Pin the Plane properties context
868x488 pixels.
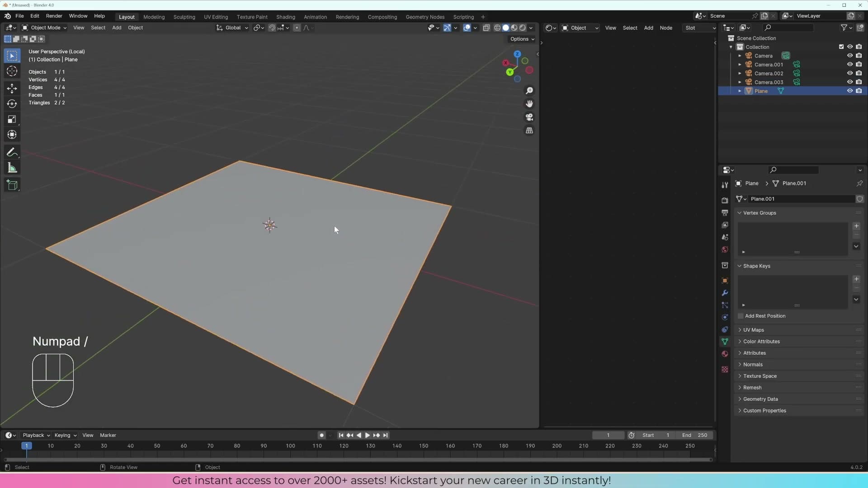[859, 183]
